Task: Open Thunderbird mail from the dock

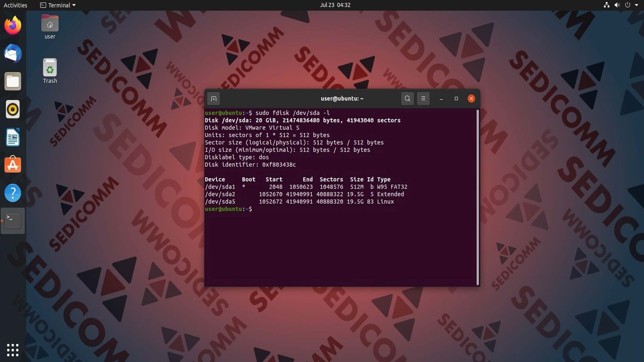Action: [x=13, y=54]
